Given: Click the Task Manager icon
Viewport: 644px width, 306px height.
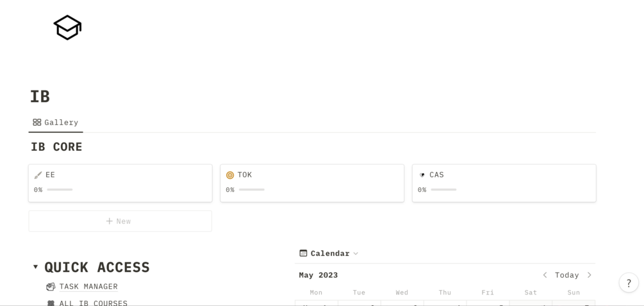Looking at the screenshot, I should click(x=51, y=287).
